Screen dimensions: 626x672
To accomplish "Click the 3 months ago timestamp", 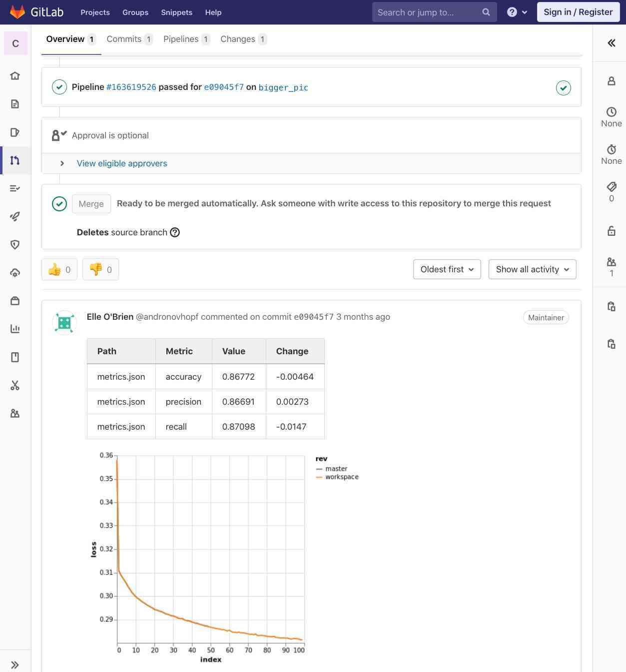I will click(x=363, y=317).
